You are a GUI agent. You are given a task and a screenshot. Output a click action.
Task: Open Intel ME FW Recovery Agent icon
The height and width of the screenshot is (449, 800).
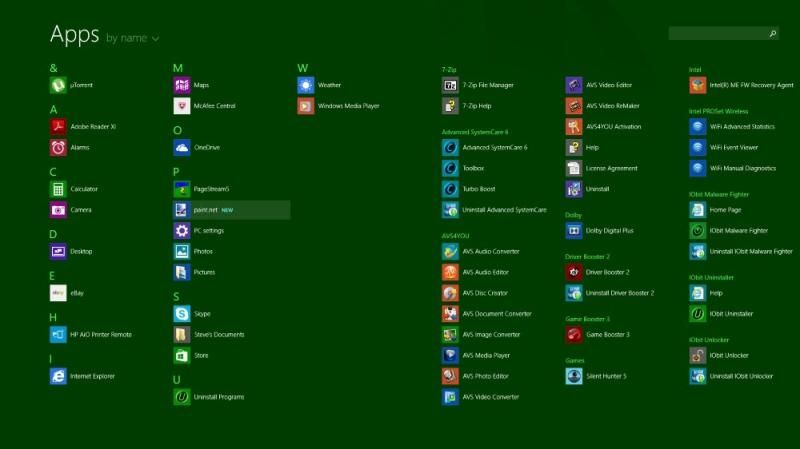[x=697, y=85]
